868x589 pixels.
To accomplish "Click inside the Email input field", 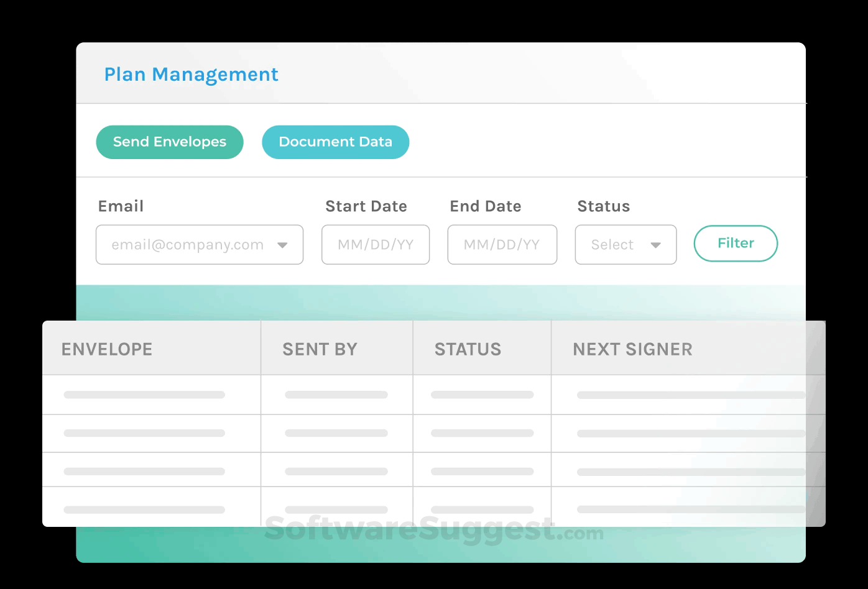I will pos(187,245).
